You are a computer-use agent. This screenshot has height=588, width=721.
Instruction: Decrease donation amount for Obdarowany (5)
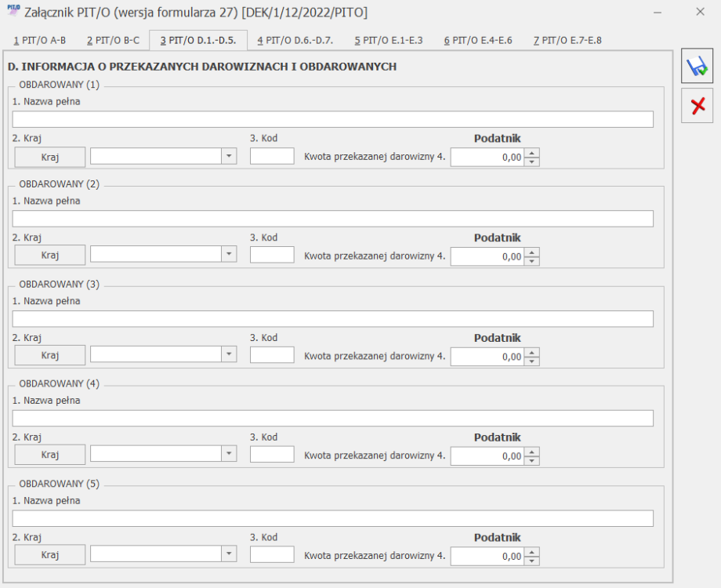pos(532,561)
